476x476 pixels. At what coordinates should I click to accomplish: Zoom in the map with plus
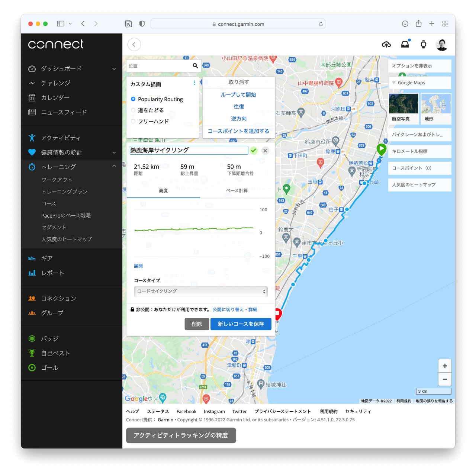(445, 366)
